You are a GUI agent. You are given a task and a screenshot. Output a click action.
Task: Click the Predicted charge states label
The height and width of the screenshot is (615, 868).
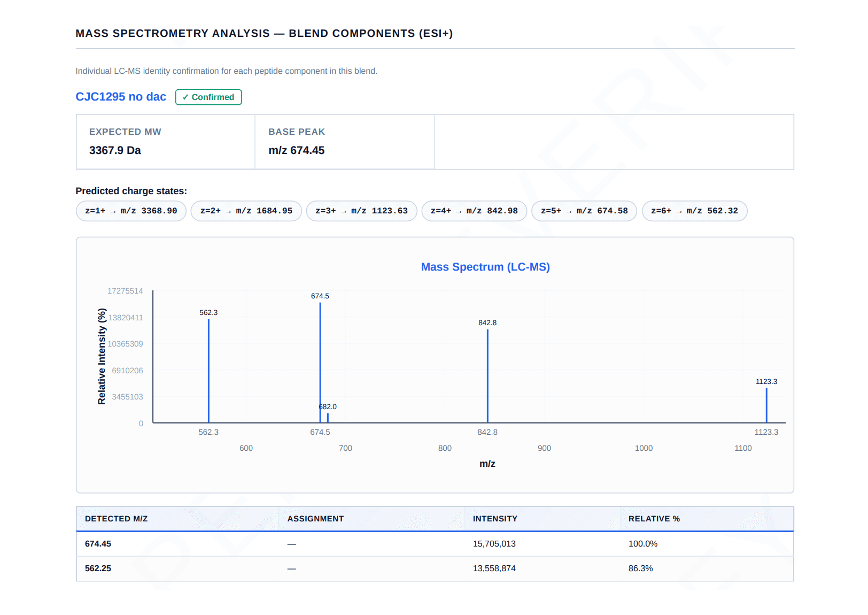(x=131, y=191)
